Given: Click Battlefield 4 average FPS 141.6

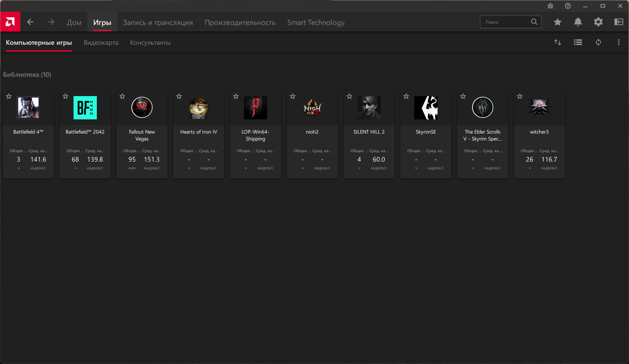Looking at the screenshot, I should (38, 159).
